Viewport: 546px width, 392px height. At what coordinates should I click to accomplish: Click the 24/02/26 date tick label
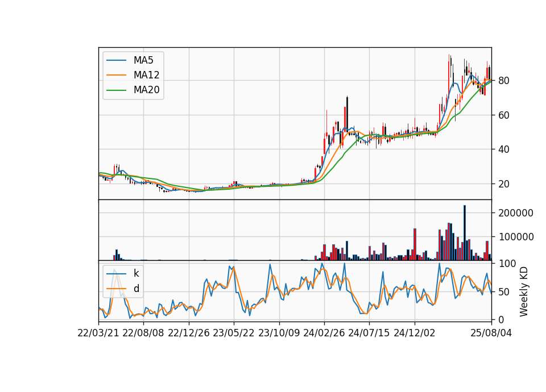[324, 333]
